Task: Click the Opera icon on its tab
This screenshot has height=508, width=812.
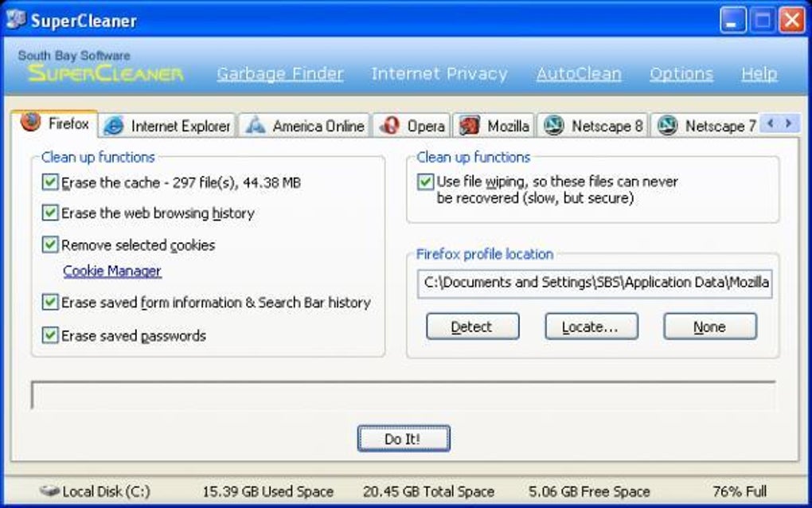Action: click(x=389, y=126)
